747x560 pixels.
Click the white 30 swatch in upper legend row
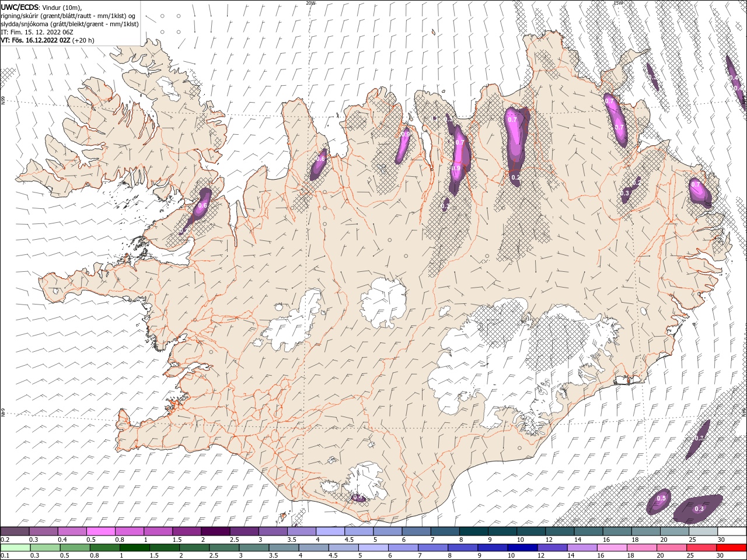(732, 531)
